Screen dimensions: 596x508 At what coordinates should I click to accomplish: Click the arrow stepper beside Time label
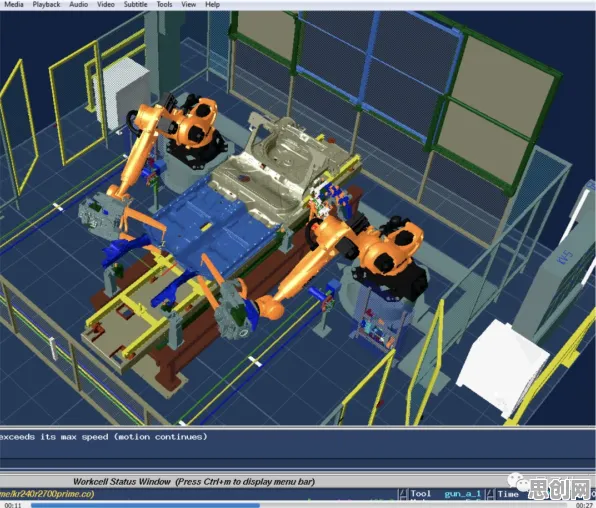click(x=490, y=494)
